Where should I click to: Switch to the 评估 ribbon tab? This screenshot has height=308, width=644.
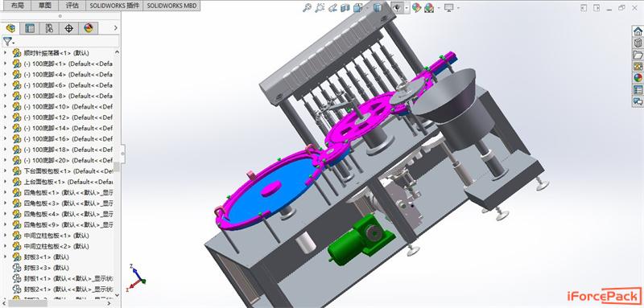point(72,6)
